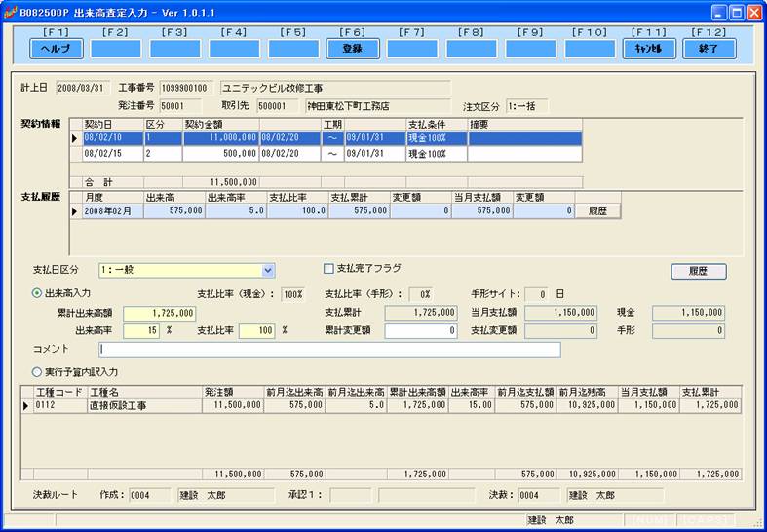
Task: Select the 実行予算内訳入力 radio button
Action: tap(38, 371)
